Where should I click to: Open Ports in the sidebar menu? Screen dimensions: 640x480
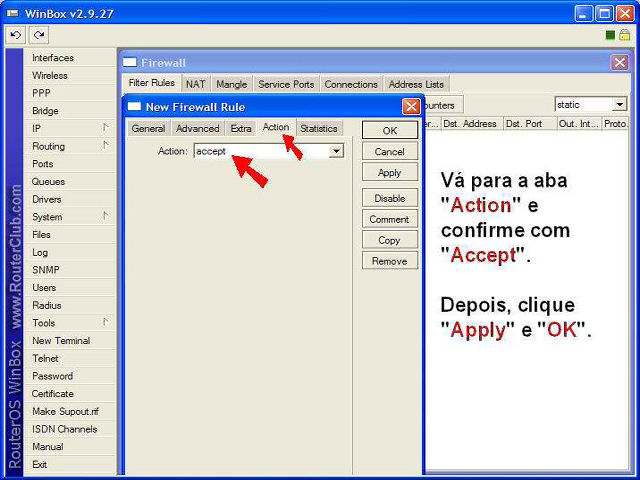[70, 164]
